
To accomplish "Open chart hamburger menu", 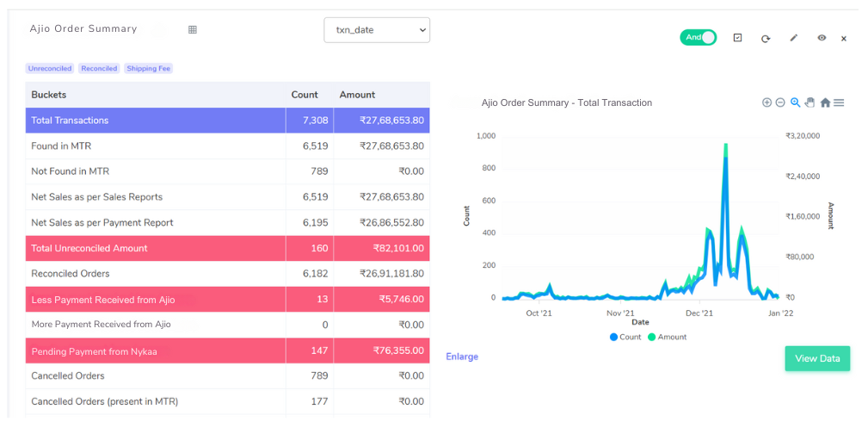I will coord(839,102).
